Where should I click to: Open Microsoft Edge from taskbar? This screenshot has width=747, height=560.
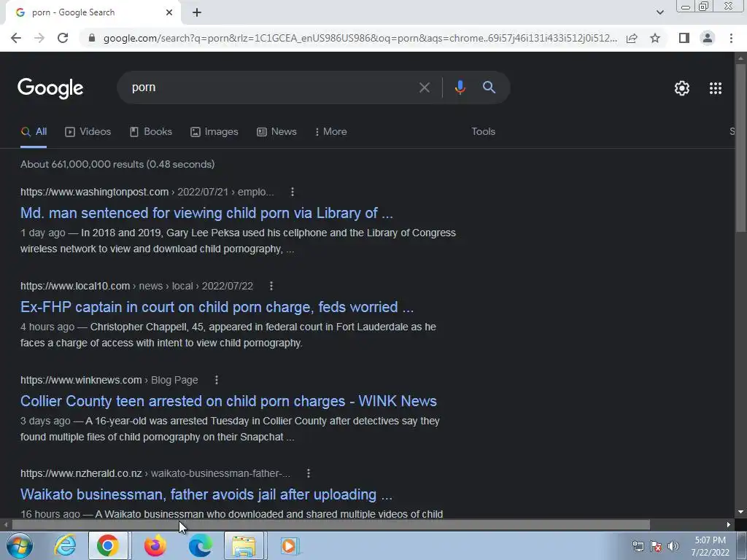(200, 545)
